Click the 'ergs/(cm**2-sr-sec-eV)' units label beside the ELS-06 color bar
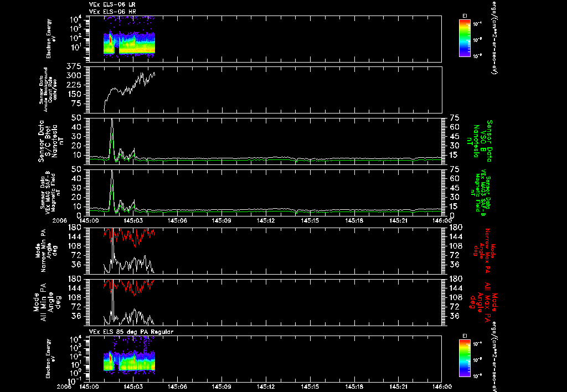567x392 pixels. click(x=493, y=37)
